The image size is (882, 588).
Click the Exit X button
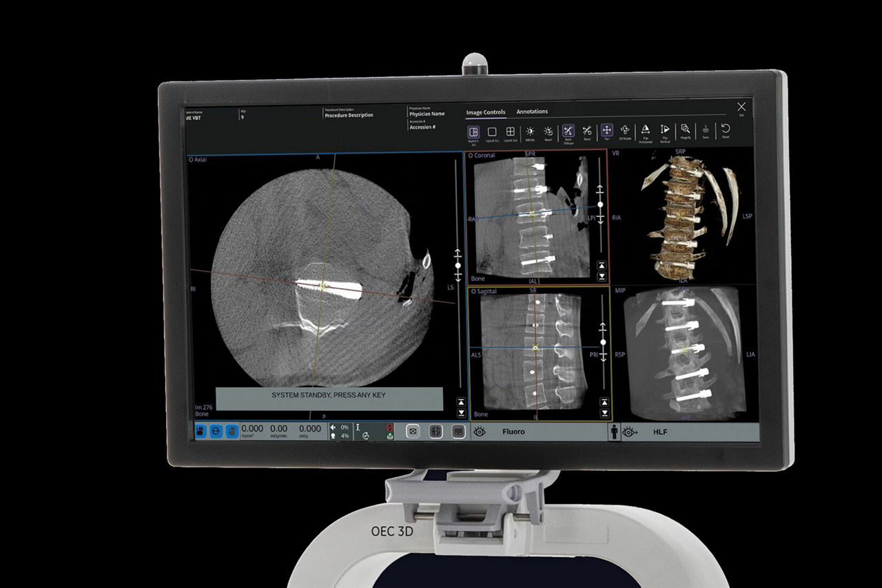point(741,107)
